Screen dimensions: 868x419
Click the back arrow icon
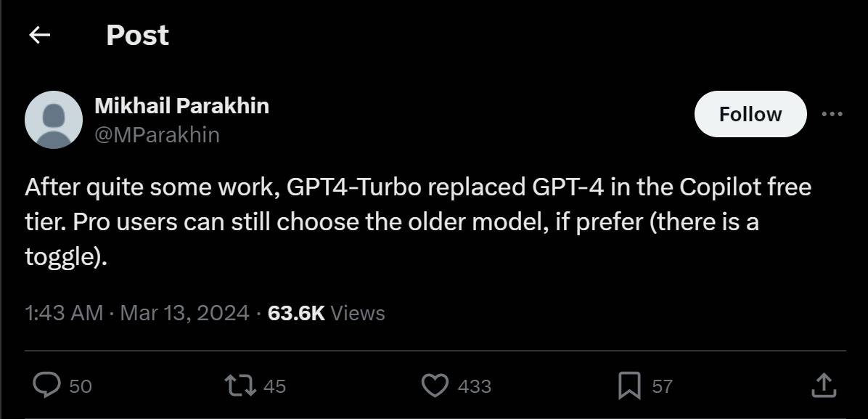tap(39, 35)
